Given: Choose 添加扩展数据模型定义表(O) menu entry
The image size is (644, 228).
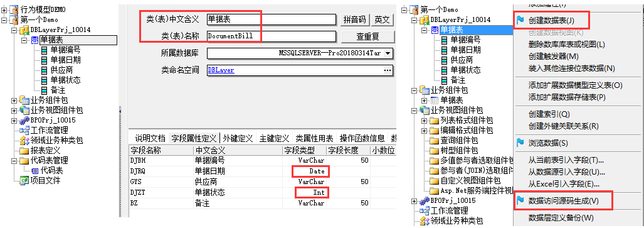Looking at the screenshot, I should (x=576, y=85).
